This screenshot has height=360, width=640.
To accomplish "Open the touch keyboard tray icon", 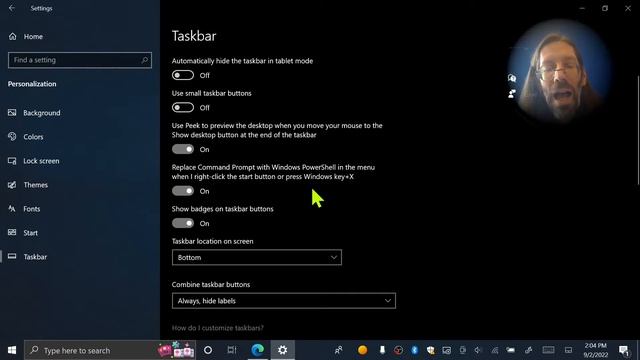I will pyautogui.click(x=548, y=350).
